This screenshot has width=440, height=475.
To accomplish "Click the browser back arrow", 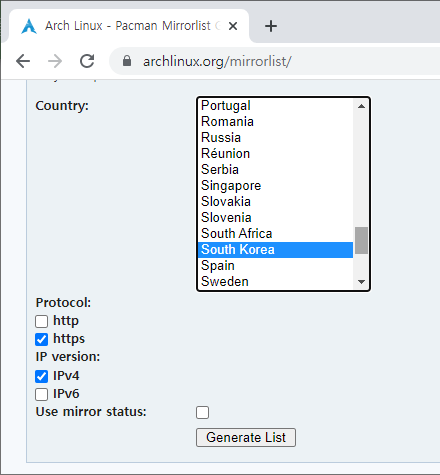I will click(23, 61).
